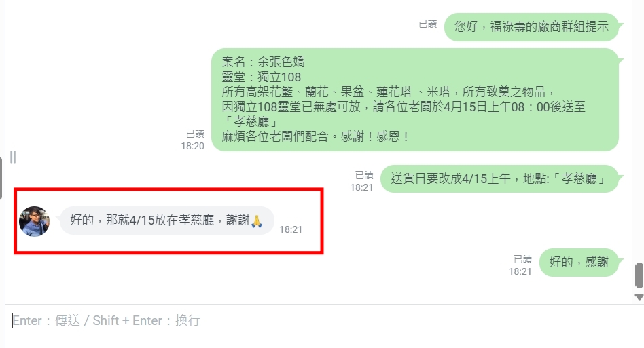The height and width of the screenshot is (348, 644).
Task: Click the 已讀 label beside 好的，感謝
Action: click(x=523, y=259)
